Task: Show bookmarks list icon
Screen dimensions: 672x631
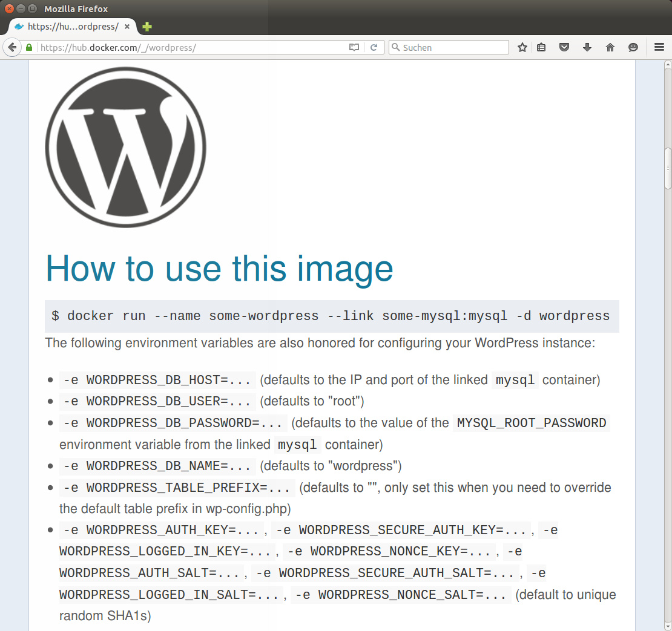Action: click(541, 47)
